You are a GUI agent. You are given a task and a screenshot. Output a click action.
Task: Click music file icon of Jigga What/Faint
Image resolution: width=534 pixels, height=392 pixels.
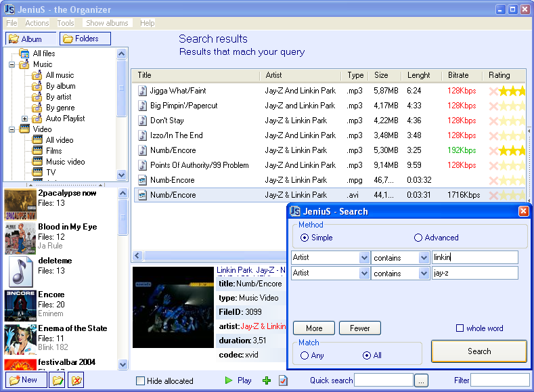click(142, 91)
